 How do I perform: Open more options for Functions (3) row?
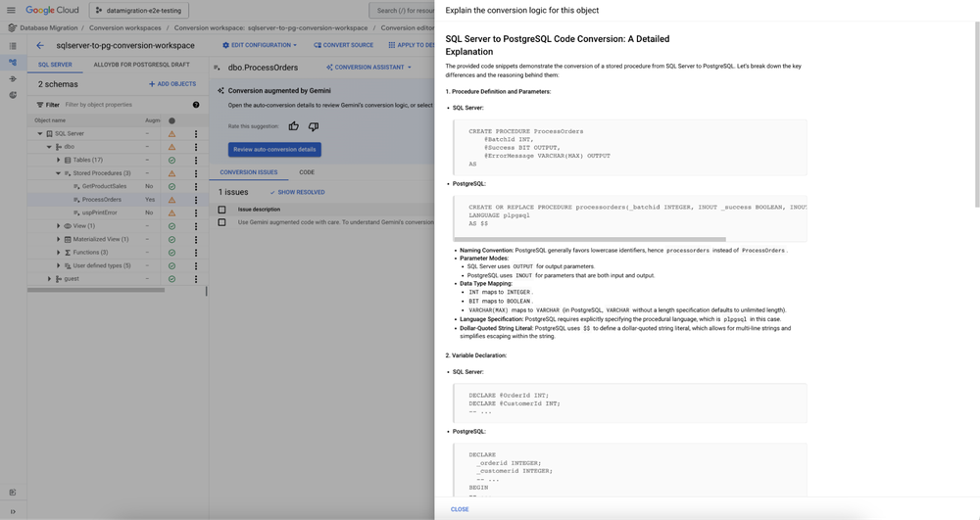196,253
